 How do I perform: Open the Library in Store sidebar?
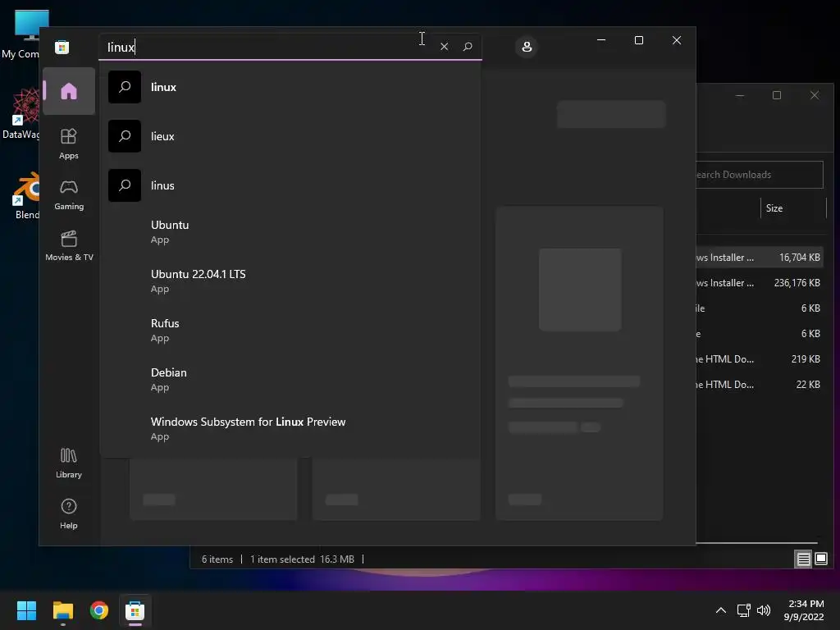69,463
